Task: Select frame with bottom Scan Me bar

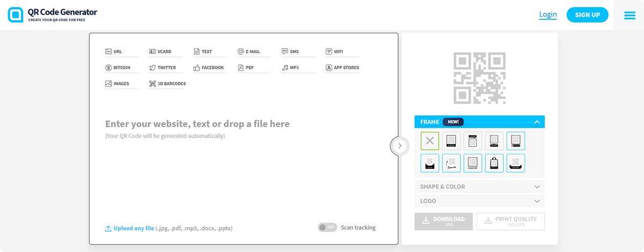Action: (x=451, y=141)
